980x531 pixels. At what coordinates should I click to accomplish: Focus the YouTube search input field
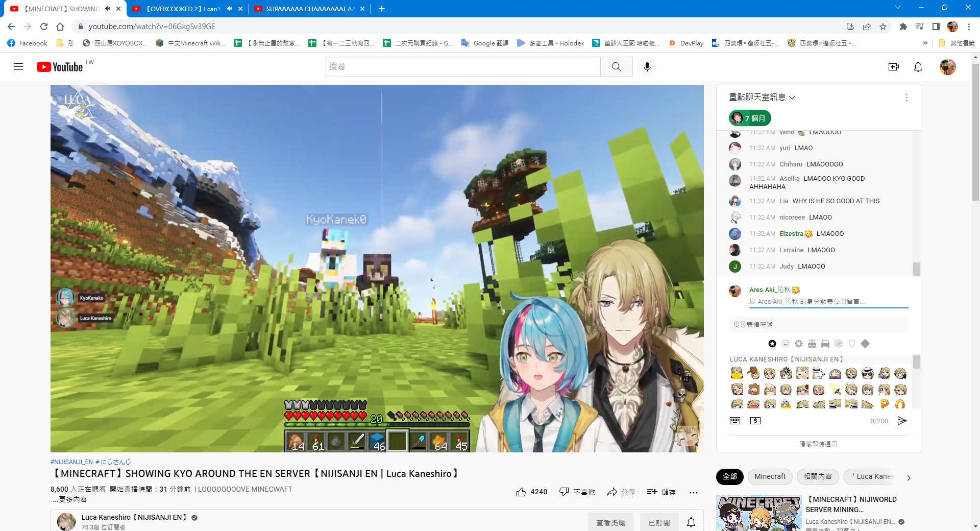pyautogui.click(x=463, y=67)
